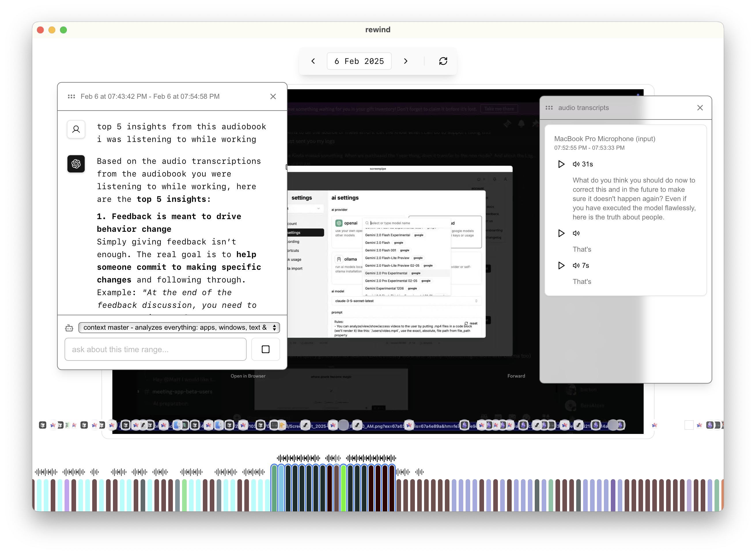Image resolution: width=756 pixels, height=554 pixels.
Task: Click the power icon in screenpipe header
Action: coord(479,179)
